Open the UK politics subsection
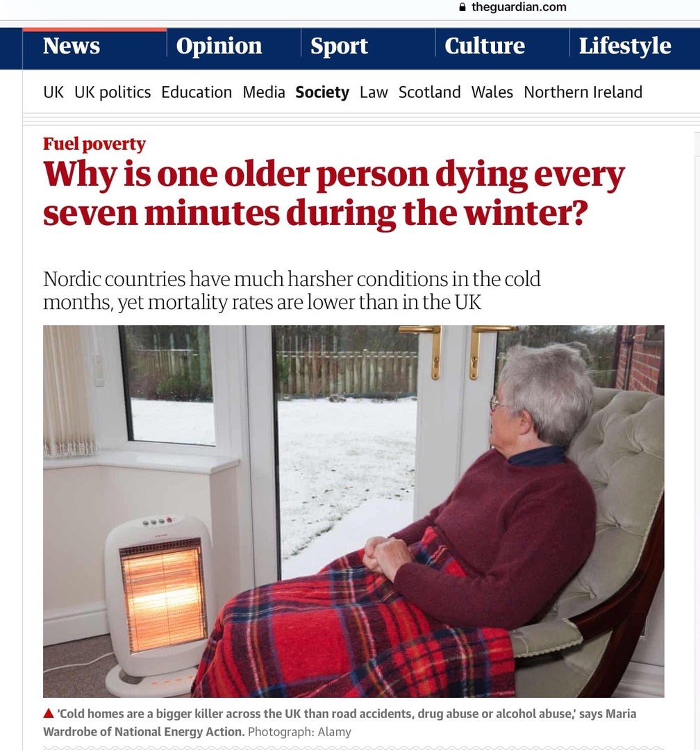This screenshot has height=750, width=700. point(112,92)
